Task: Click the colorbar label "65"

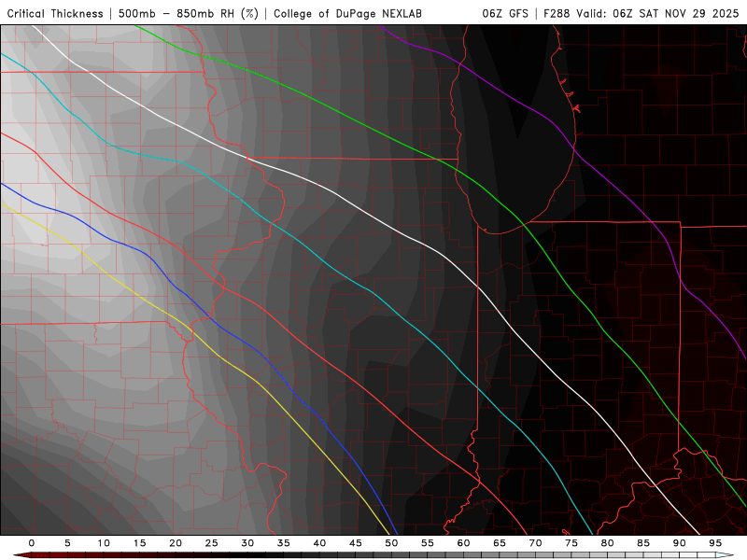Action: pos(500,543)
